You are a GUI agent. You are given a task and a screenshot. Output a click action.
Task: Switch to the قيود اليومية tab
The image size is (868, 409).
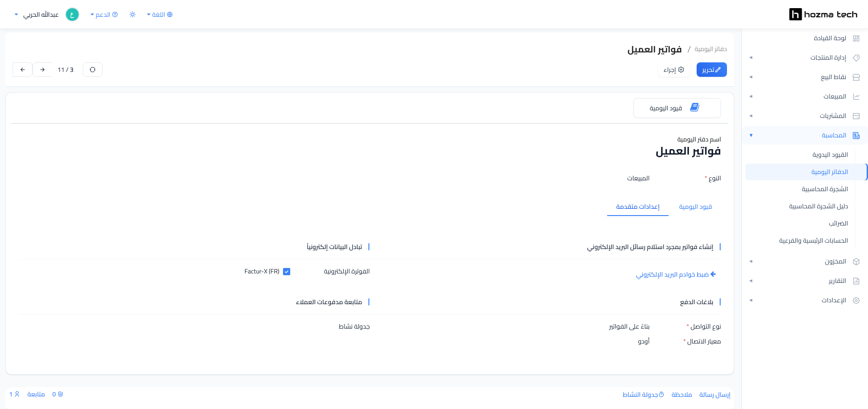(x=695, y=207)
